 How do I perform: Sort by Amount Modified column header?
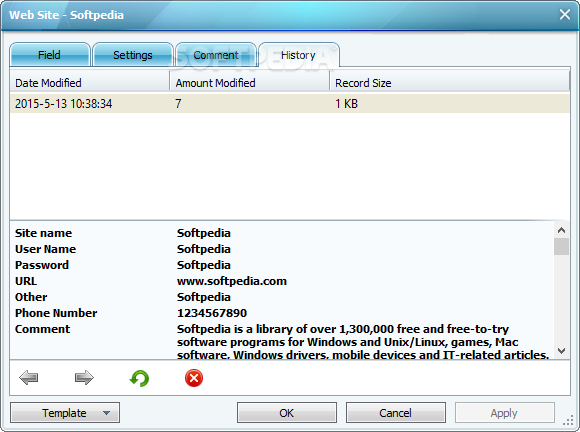coord(249,82)
